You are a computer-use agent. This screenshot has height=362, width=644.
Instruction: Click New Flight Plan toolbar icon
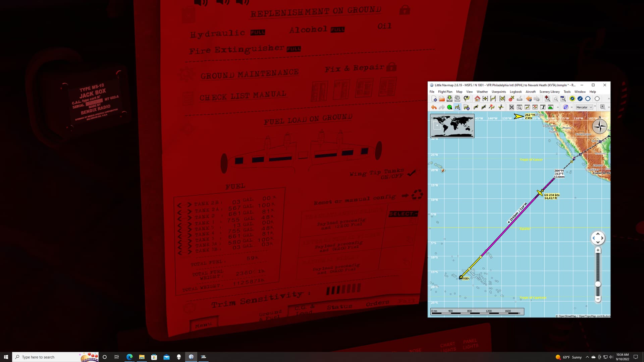click(434, 99)
